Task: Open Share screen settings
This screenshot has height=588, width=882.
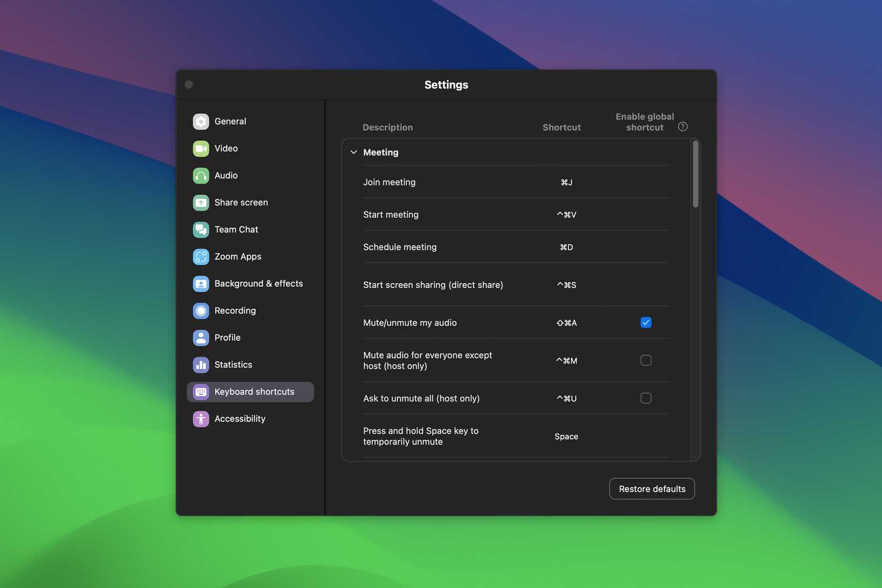Action: (x=250, y=203)
